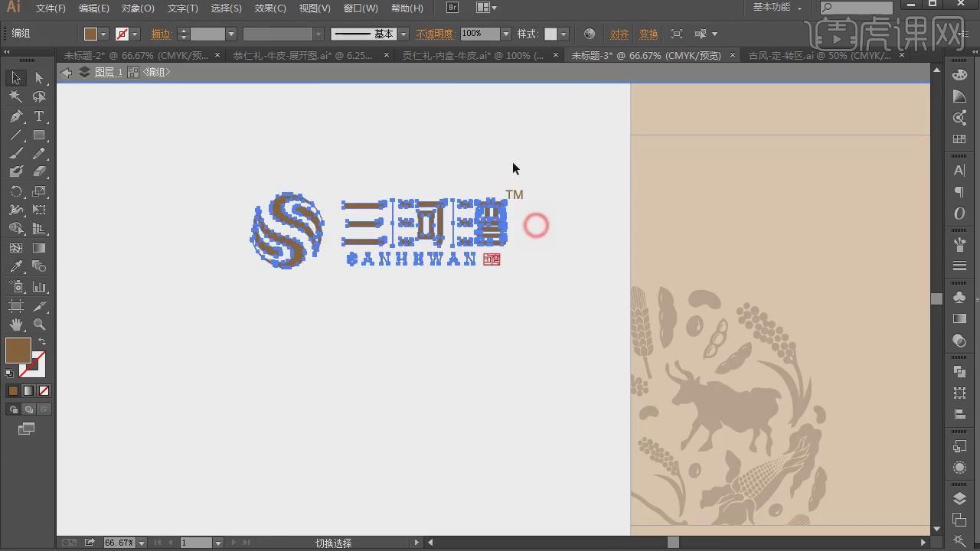Open the fill color dropdown arrow
Viewport: 980px width, 551px height.
pyautogui.click(x=103, y=34)
